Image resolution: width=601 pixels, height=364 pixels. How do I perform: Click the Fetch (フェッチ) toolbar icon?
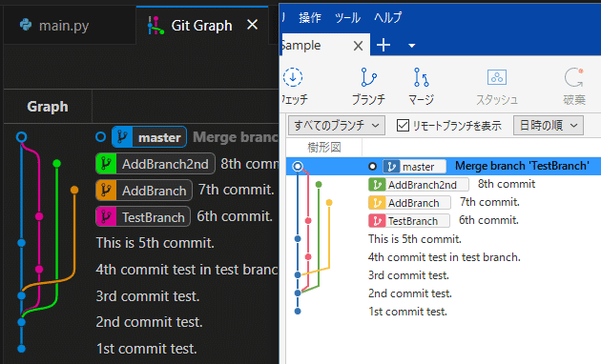point(293,77)
